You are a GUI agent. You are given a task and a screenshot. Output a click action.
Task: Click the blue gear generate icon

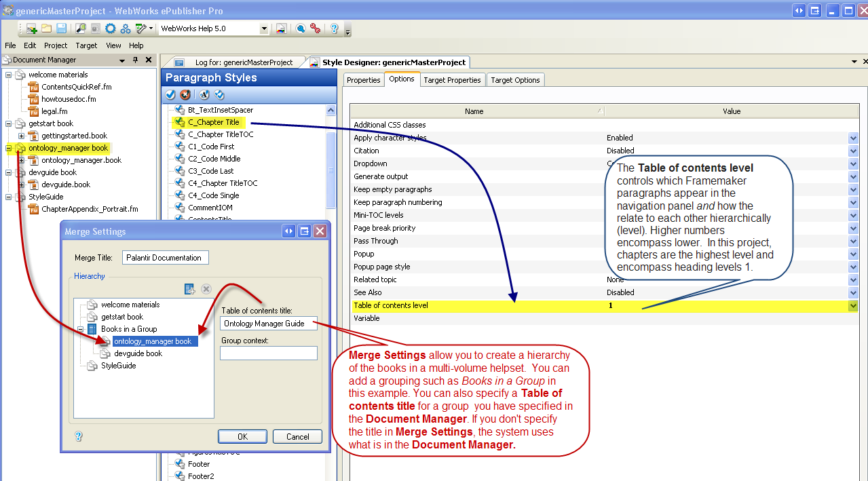point(110,28)
